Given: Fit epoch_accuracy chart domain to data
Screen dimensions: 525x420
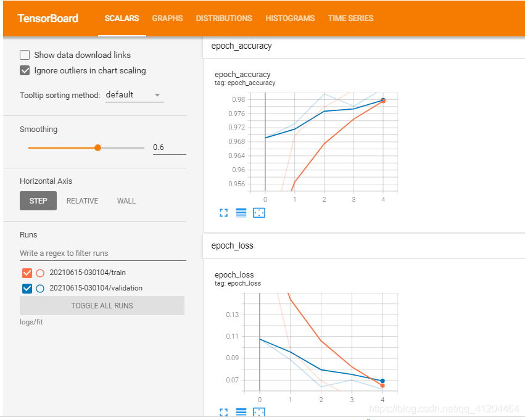Looking at the screenshot, I should click(258, 212).
